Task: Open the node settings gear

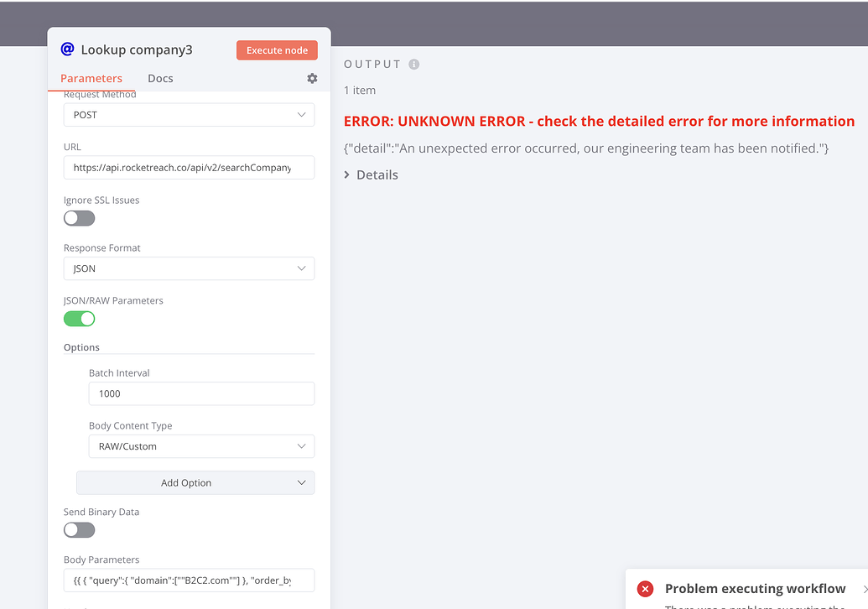Action: pyautogui.click(x=311, y=78)
